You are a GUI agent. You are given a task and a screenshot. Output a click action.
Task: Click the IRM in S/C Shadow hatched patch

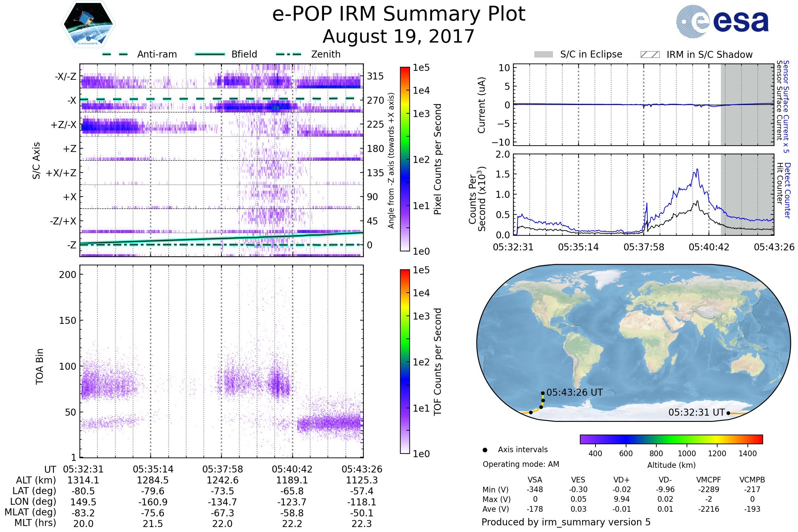pyautogui.click(x=650, y=55)
